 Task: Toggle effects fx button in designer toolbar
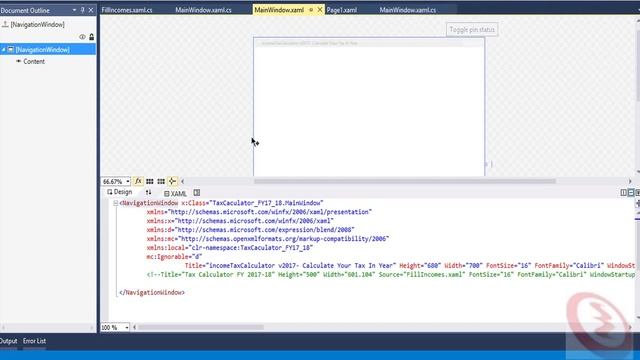(138, 181)
